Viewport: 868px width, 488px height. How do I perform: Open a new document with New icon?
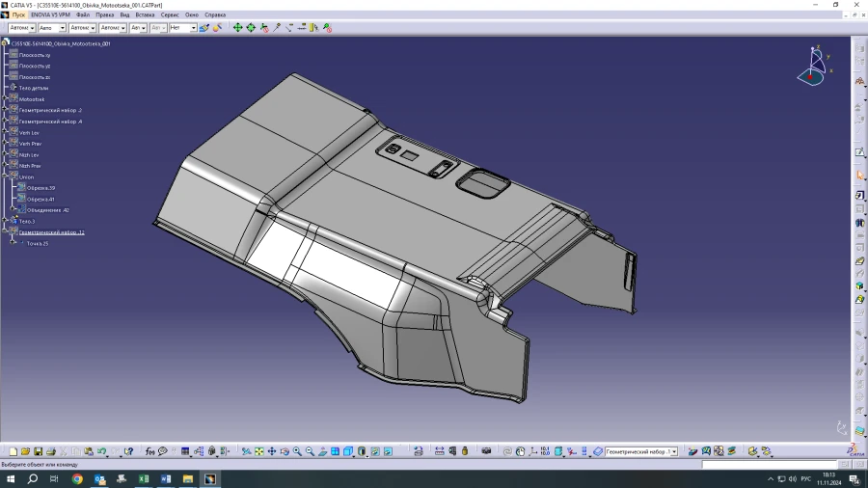(x=14, y=451)
